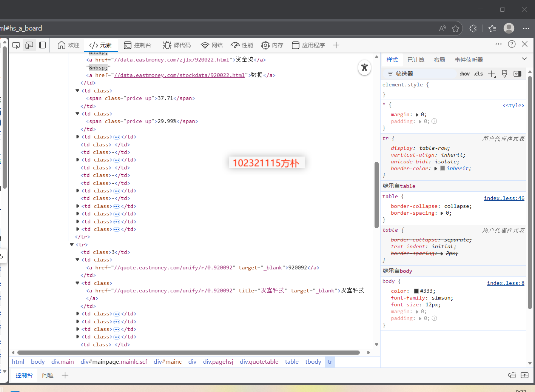Open the Welcome (欢迎) tab
Viewport: 535px width, 392px height.
pos(68,45)
